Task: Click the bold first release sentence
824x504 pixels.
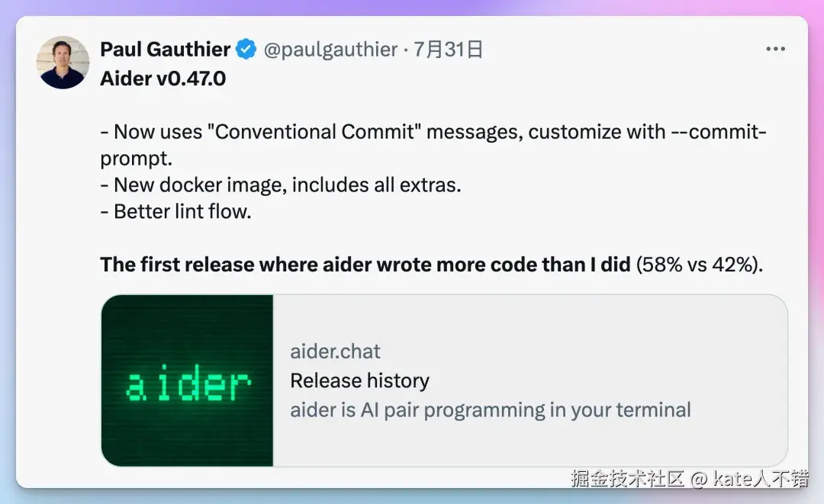Action: point(365,265)
